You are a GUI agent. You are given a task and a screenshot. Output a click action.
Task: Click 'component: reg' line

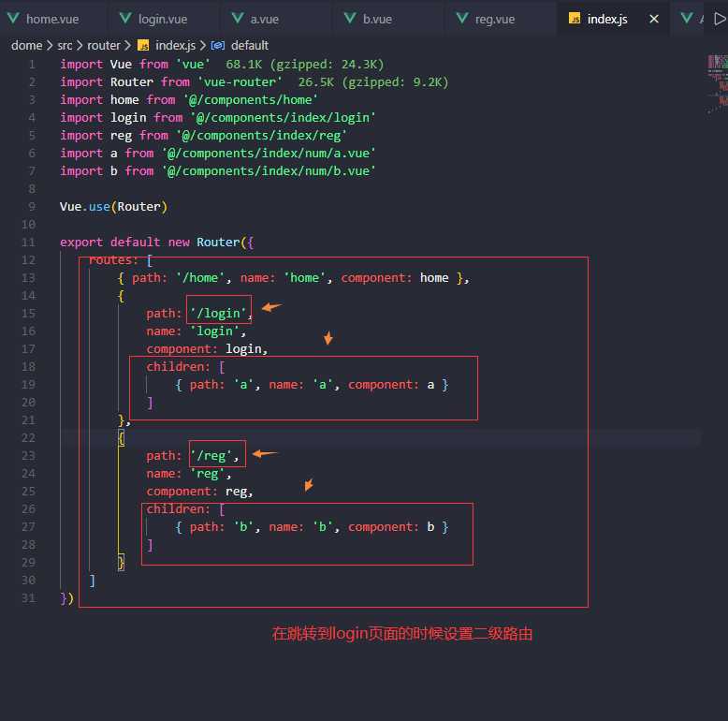click(199, 492)
